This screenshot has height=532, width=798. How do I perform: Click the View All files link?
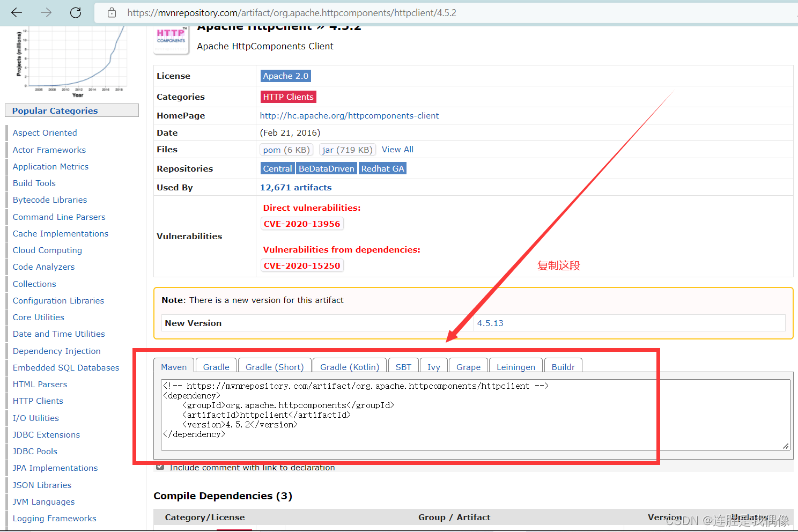[397, 150]
